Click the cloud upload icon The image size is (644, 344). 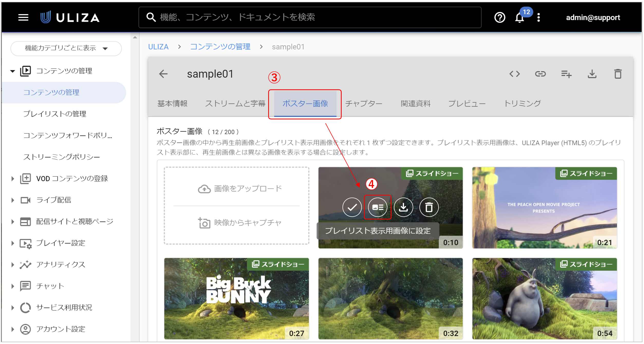[x=204, y=189]
